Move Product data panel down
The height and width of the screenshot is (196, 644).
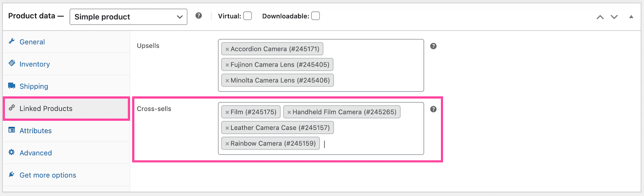614,17
